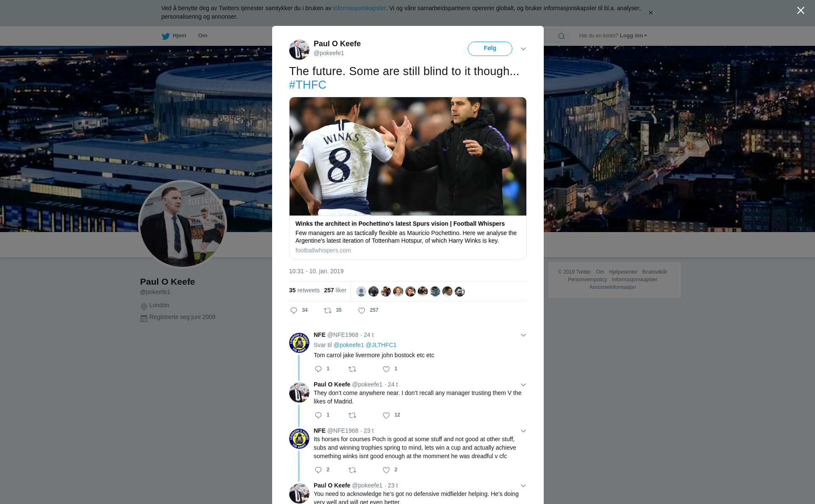Close the tweet overlay dialog

click(x=801, y=11)
